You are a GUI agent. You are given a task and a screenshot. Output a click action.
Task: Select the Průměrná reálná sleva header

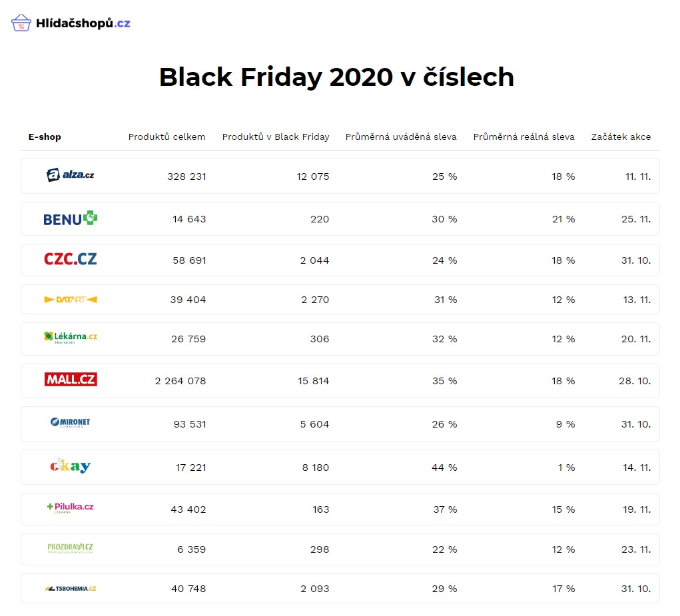524,137
